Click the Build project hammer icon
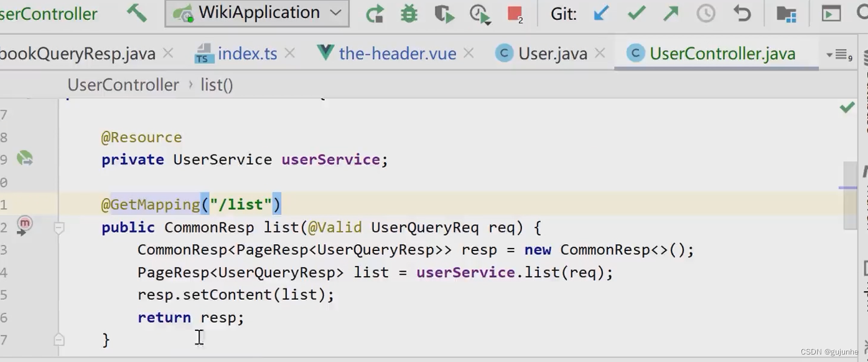The image size is (868, 362). (137, 13)
